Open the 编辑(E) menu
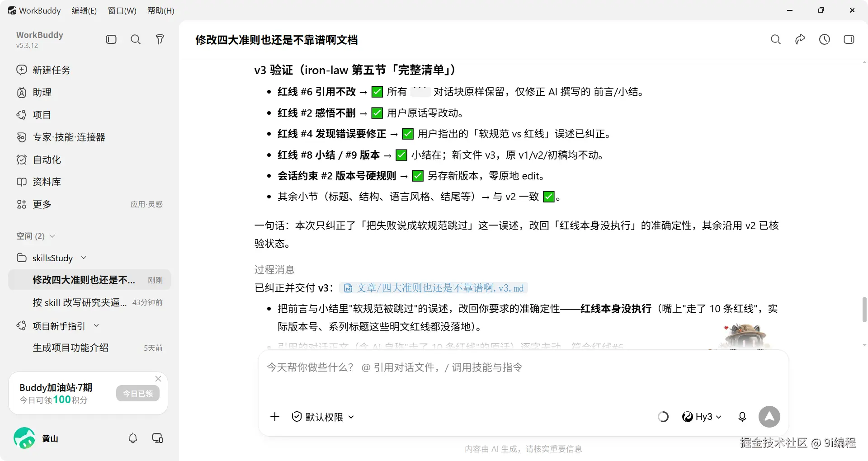This screenshot has width=868, height=461. click(84, 10)
